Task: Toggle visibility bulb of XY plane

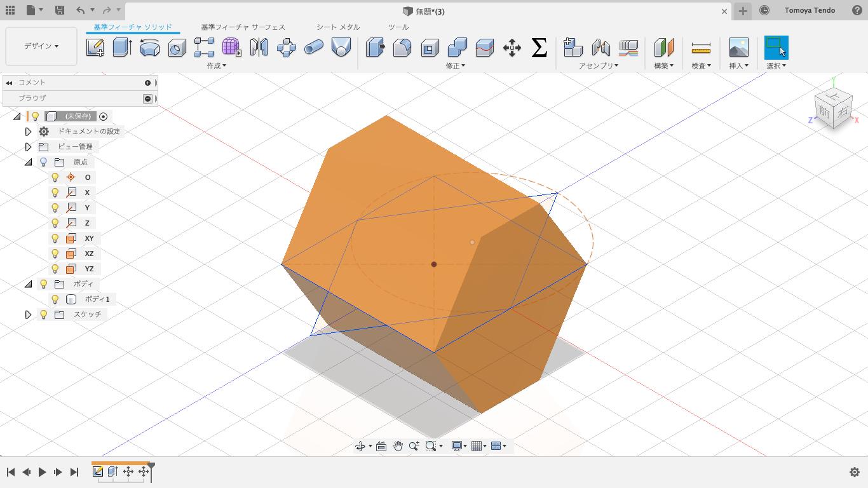Action: point(55,238)
